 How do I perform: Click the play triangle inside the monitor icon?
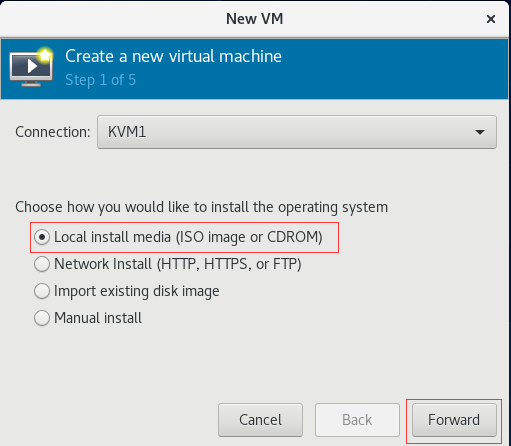pos(32,66)
